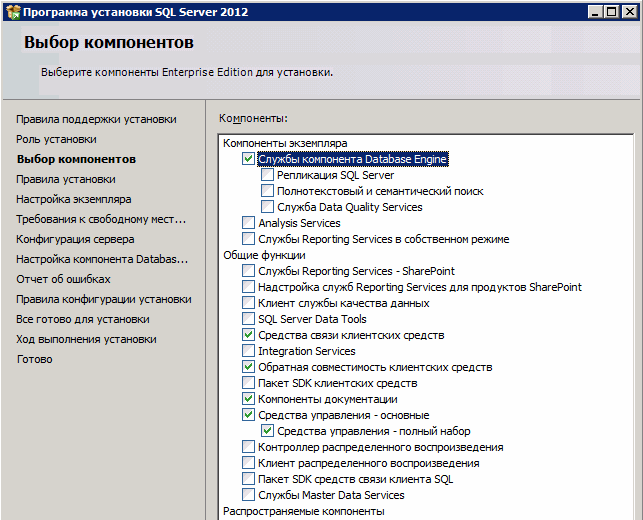Image resolution: width=643 pixels, height=520 pixels.
Task: Enable Полнотекстовый и семантический поиск checkbox
Action: 267,191
